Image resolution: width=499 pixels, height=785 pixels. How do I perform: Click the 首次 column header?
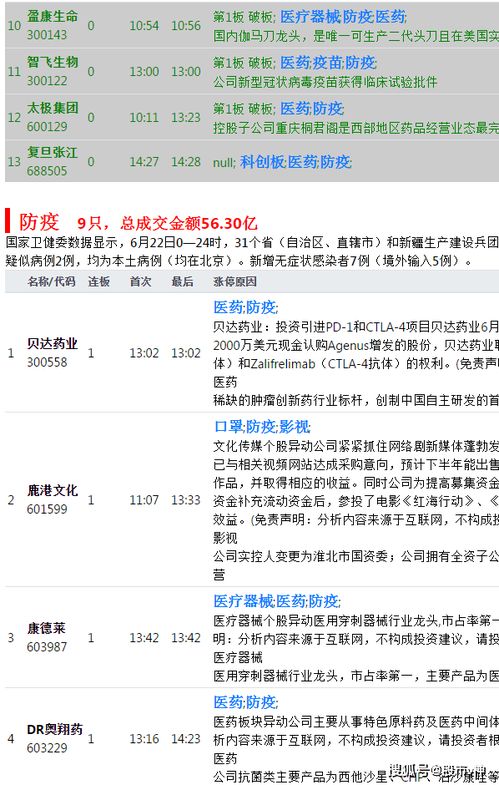point(140,281)
